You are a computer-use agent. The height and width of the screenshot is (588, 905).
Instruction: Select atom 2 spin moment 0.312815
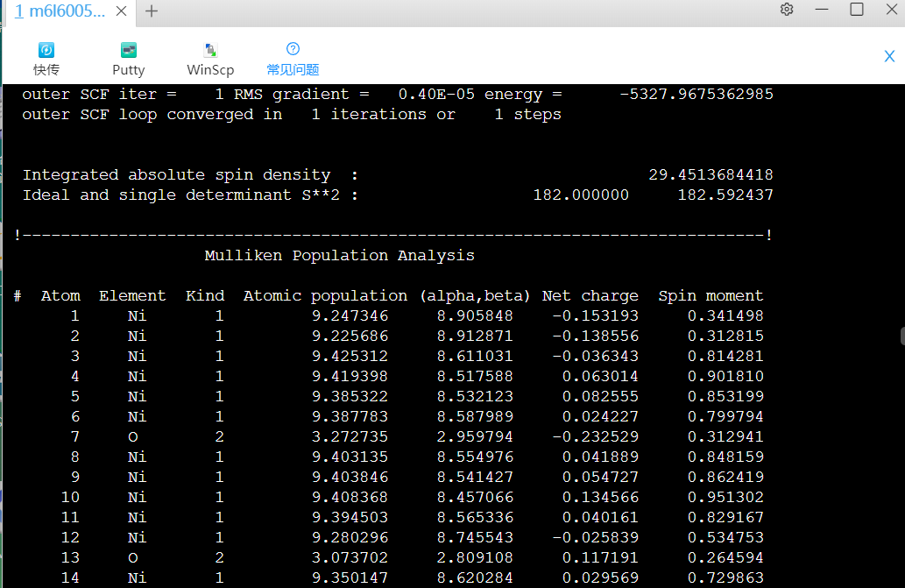pyautogui.click(x=725, y=337)
